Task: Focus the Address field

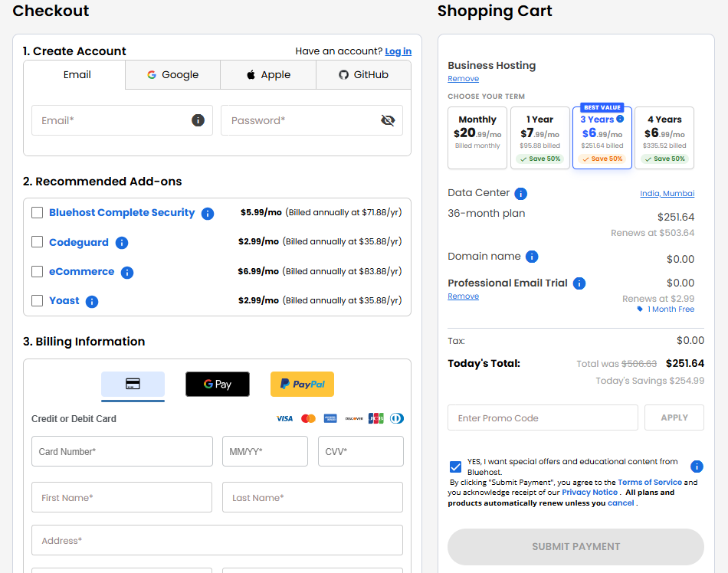Action: click(218, 540)
